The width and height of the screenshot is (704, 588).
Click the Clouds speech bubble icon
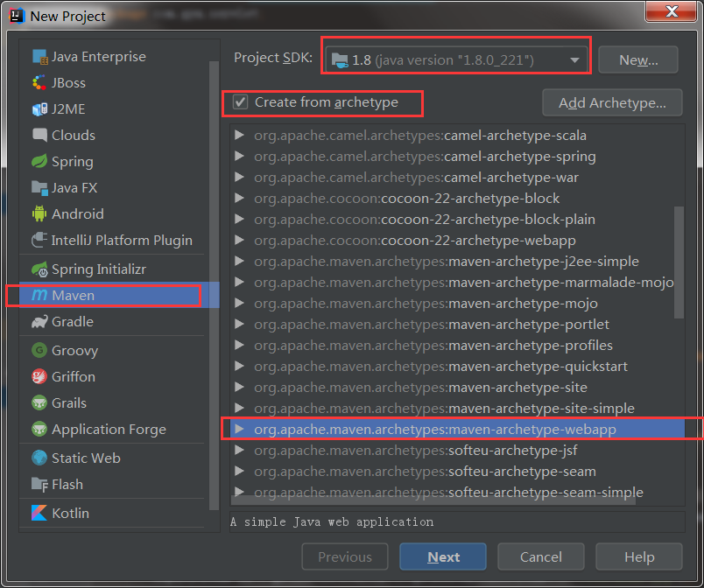pyautogui.click(x=39, y=135)
